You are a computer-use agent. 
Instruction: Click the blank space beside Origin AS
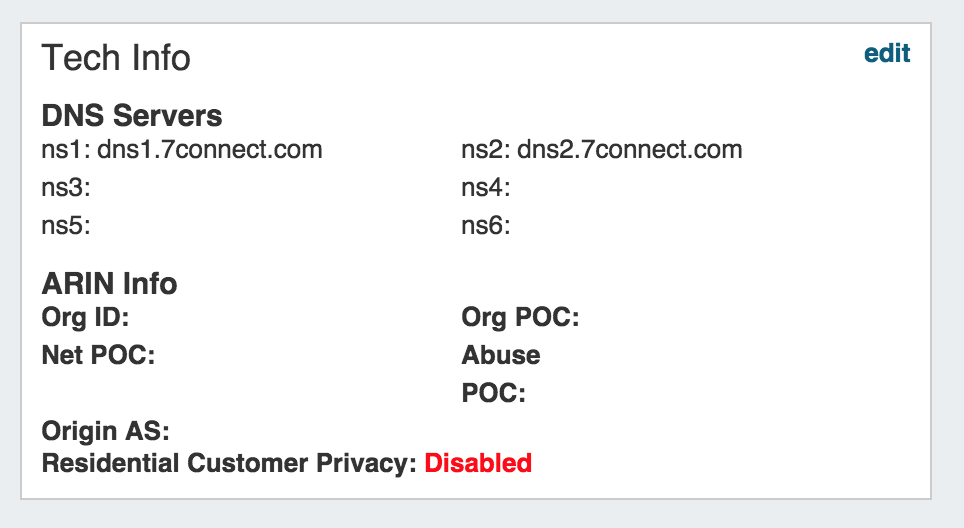click(300, 432)
